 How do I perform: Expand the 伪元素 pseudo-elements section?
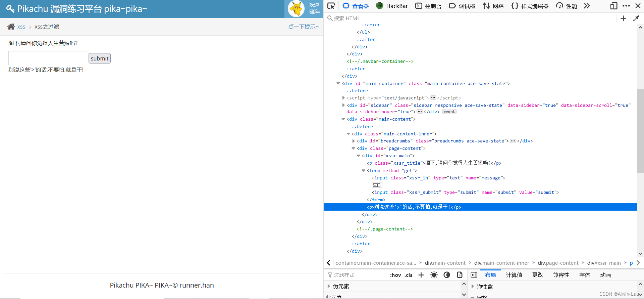[329, 286]
